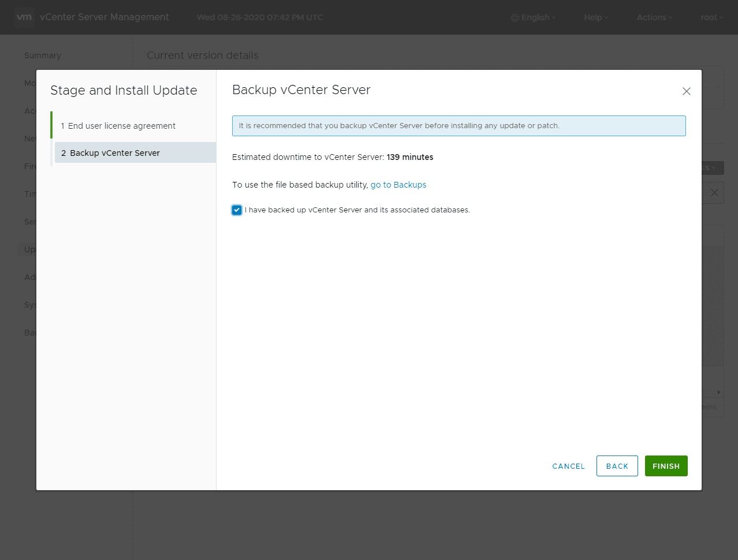Open the root user menu
738x560 pixels.
click(711, 17)
